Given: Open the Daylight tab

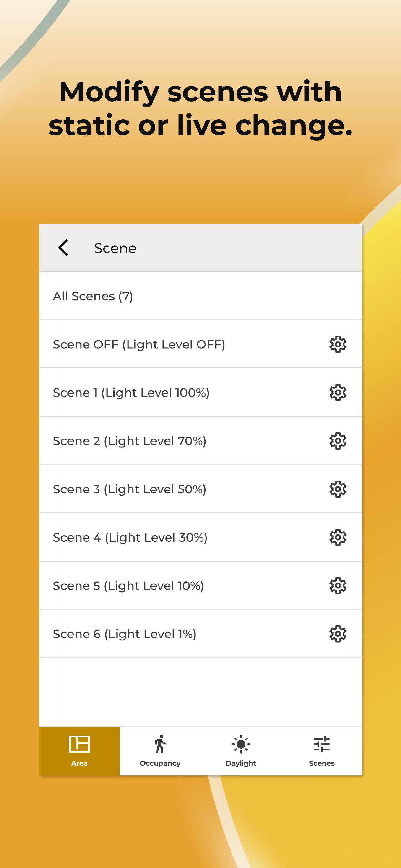Looking at the screenshot, I should coord(241,751).
